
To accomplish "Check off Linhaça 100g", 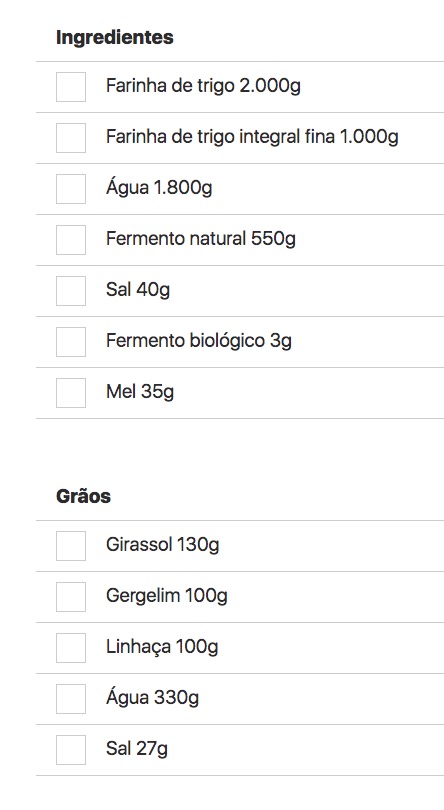I will pos(71,648).
